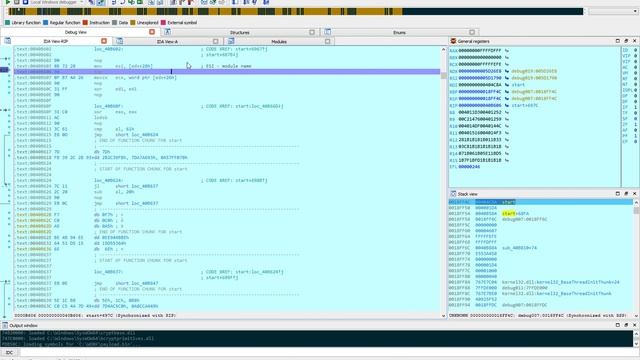Viewport: 640px width, 360px height.
Task: Click the CF flag value
Action: click(x=636, y=141)
